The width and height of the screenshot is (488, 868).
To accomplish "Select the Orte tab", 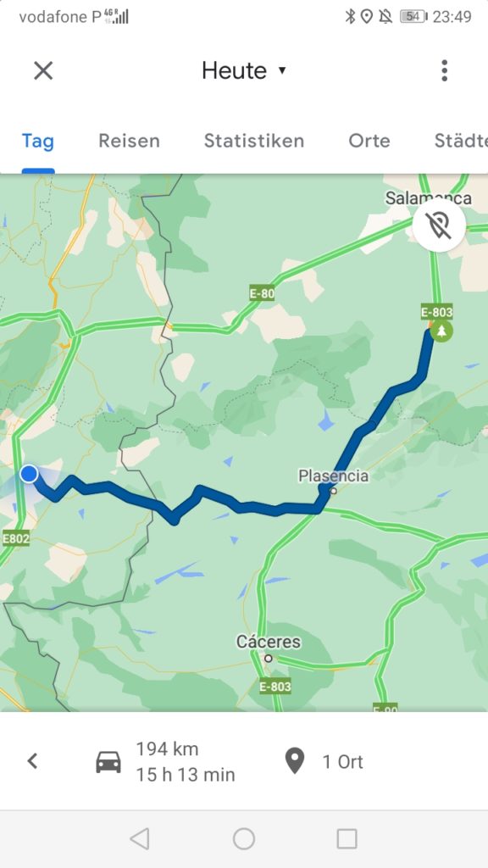I will 369,141.
